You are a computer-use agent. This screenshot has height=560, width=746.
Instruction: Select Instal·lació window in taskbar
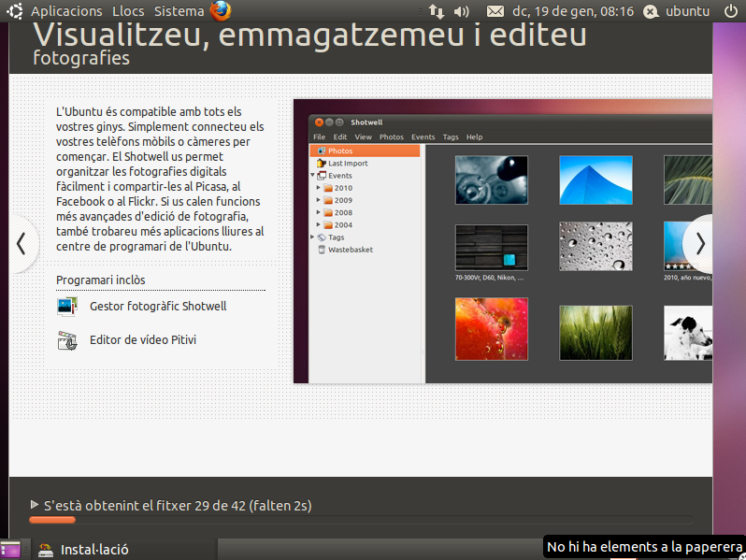124,550
